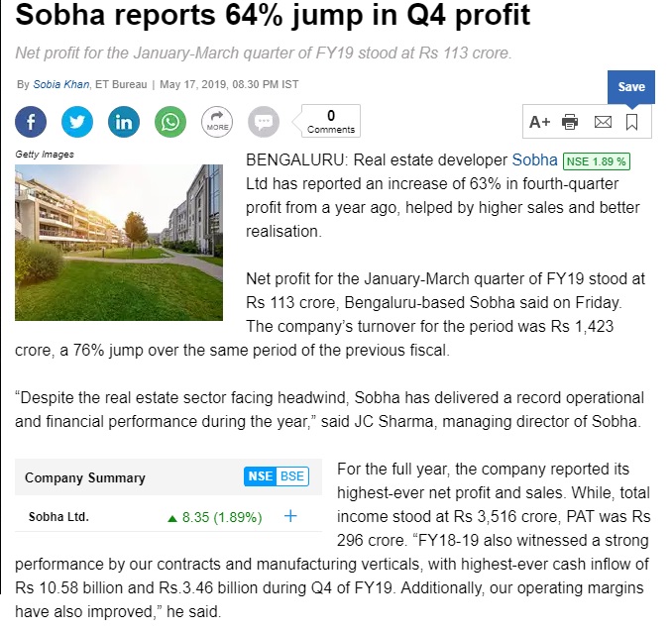Share article through WhatsApp
Viewport: 672px width, 631px height.
tap(170, 122)
